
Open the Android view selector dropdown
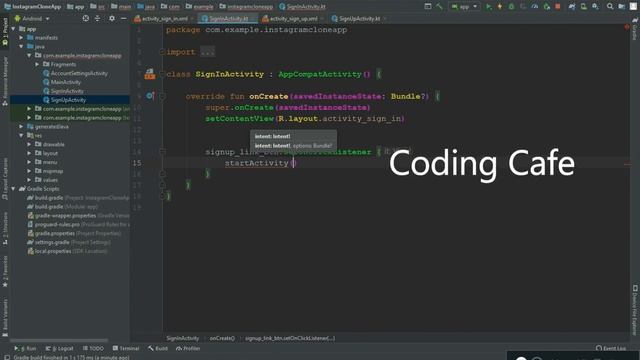(32, 18)
